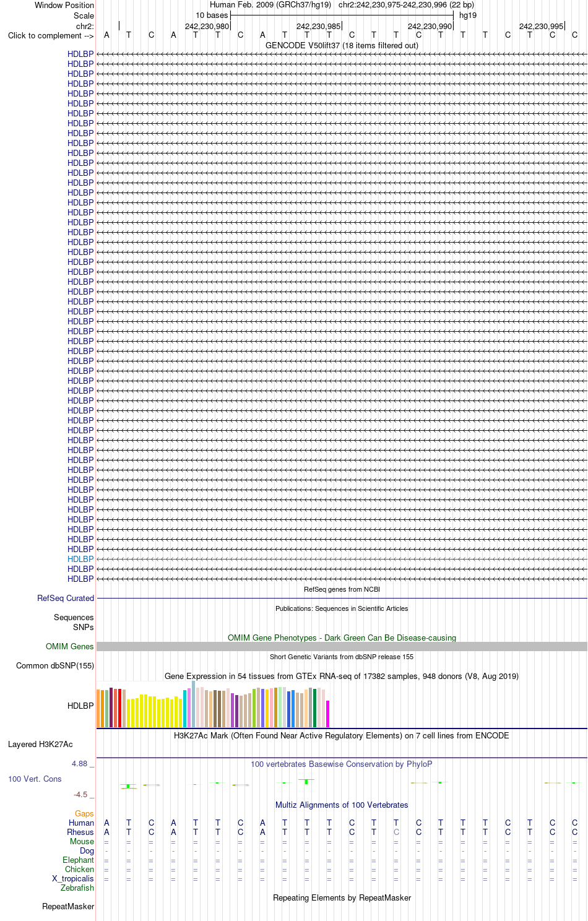Click the 'Click to complement -->' label

(x=51, y=35)
